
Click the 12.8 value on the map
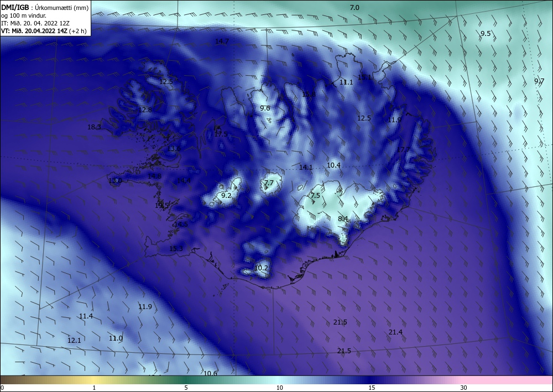(145, 109)
